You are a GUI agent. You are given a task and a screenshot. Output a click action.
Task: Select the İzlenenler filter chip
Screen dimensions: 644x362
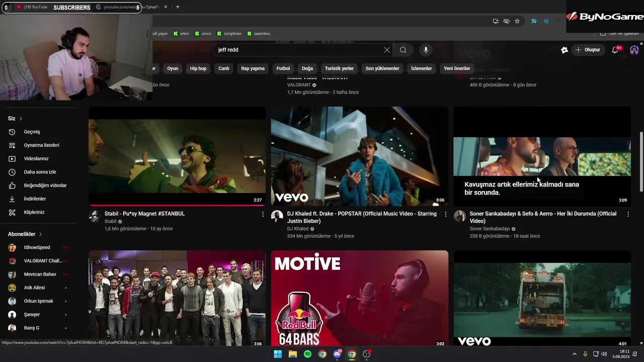(422, 68)
